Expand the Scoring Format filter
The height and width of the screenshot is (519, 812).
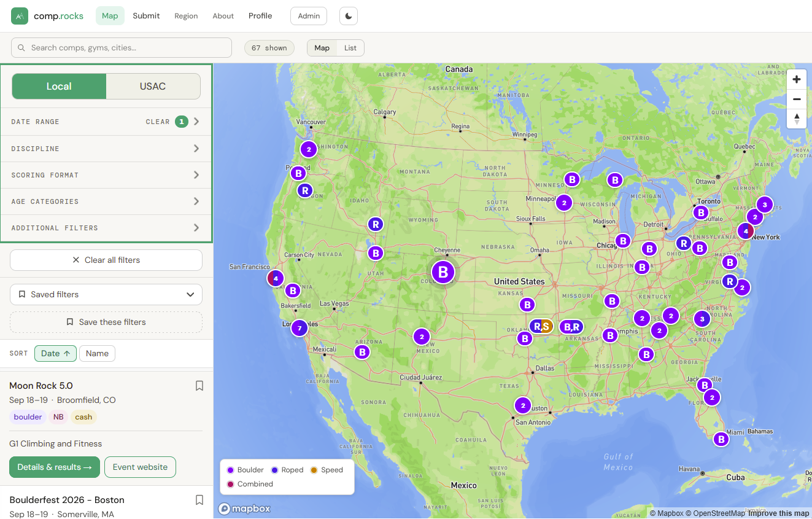pos(106,175)
